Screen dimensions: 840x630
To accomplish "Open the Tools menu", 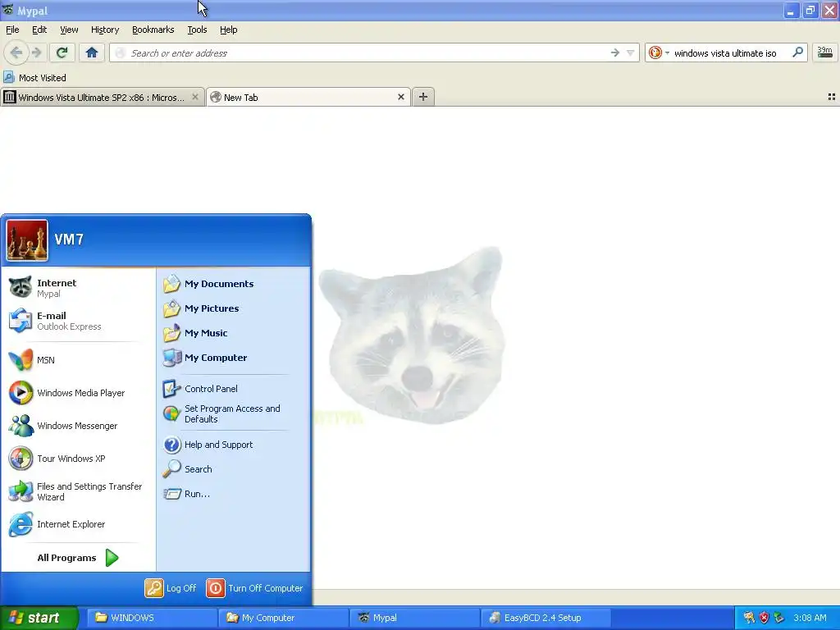I will tap(197, 30).
